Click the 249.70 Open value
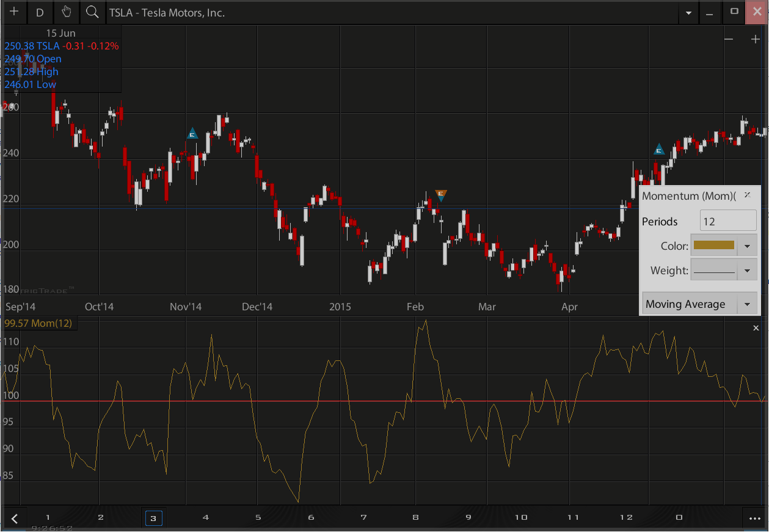769x532 pixels. point(33,59)
